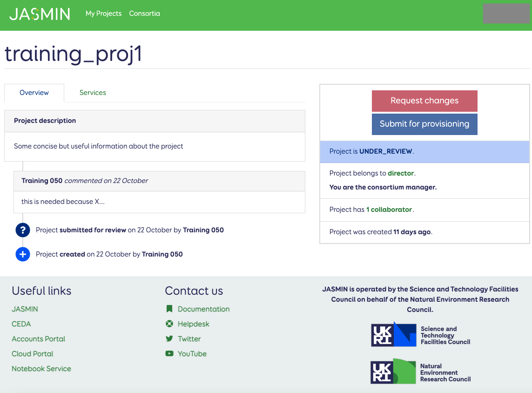Click the YouTube play icon
This screenshot has height=393, width=532.
point(169,354)
